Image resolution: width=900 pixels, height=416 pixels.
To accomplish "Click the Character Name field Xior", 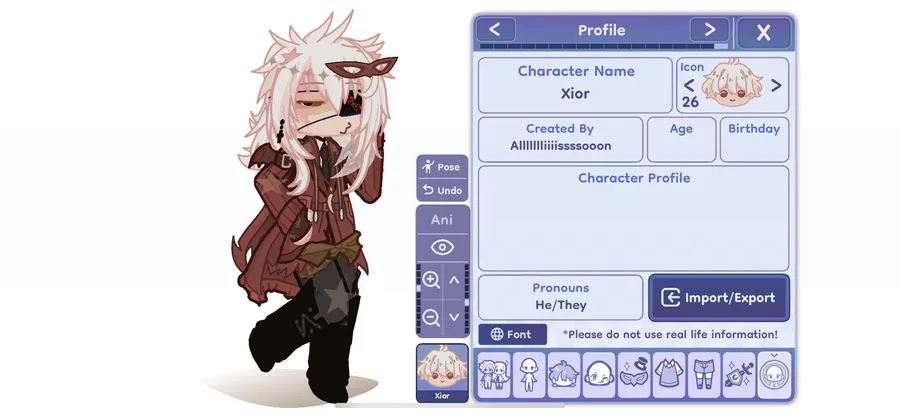I will [x=575, y=85].
